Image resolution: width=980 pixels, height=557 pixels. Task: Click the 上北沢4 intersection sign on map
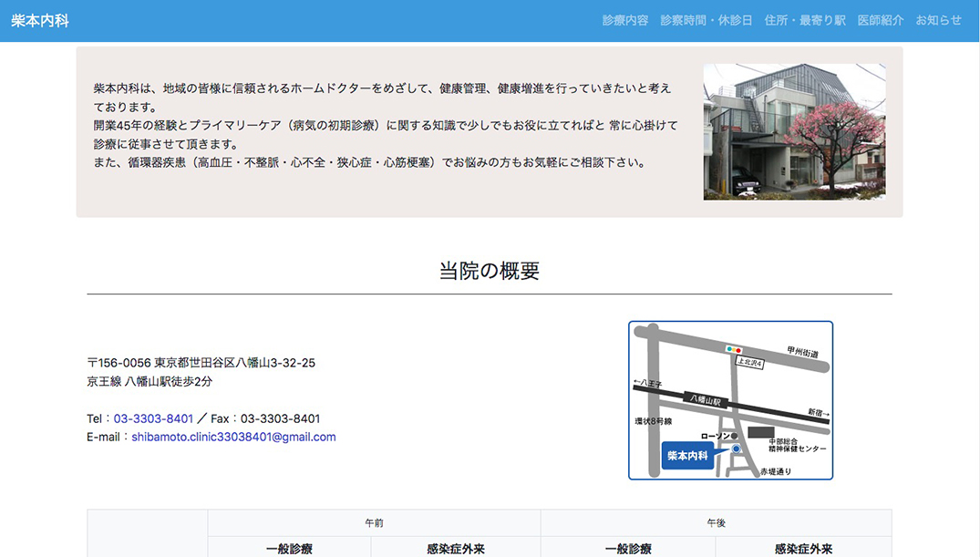pyautogui.click(x=749, y=363)
